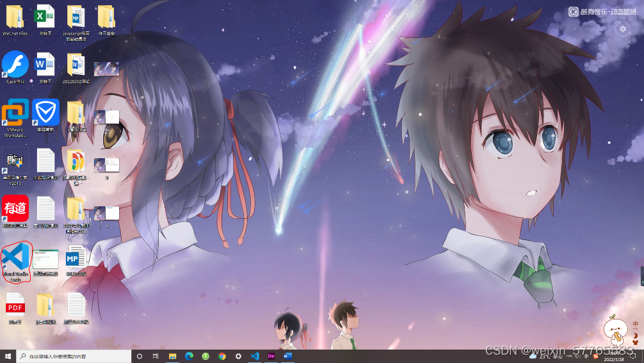Open image thumbnail named 3
This screenshot has height=363, width=644.
tap(106, 168)
